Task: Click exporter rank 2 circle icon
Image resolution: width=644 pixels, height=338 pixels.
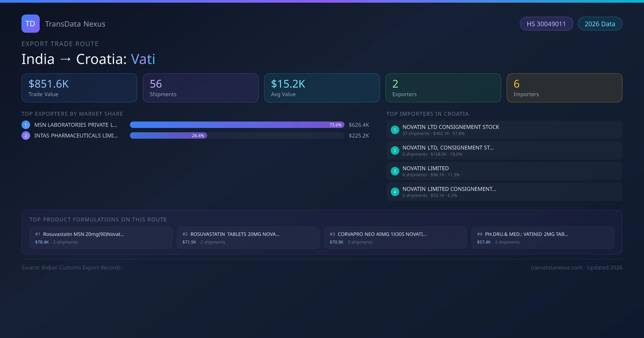Action: coord(26,135)
